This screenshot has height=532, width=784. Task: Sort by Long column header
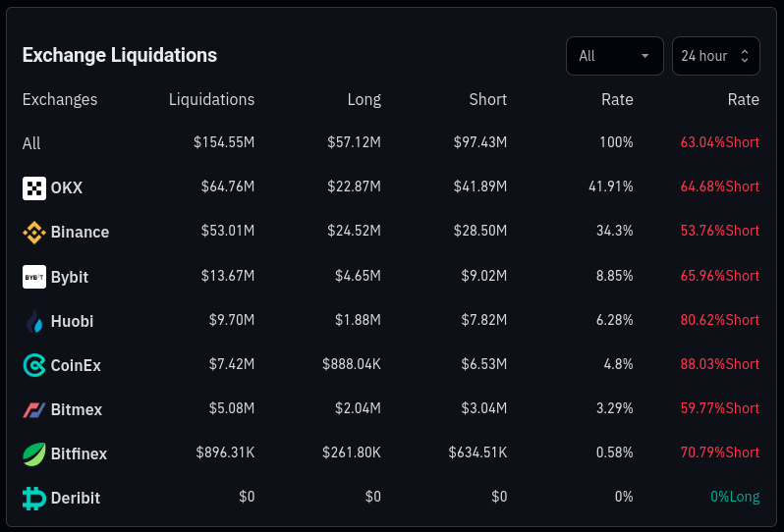click(364, 99)
